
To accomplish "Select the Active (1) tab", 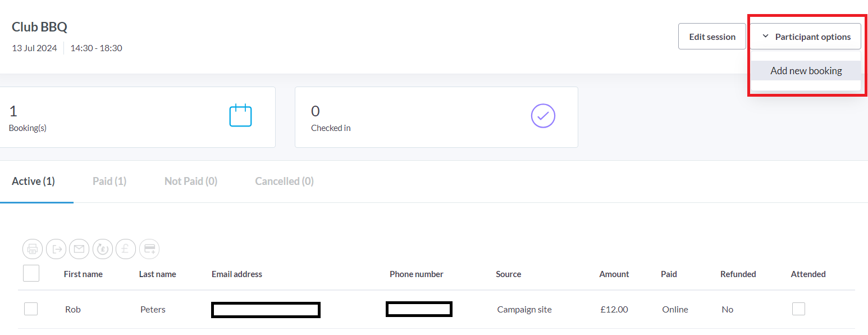I will tap(33, 181).
